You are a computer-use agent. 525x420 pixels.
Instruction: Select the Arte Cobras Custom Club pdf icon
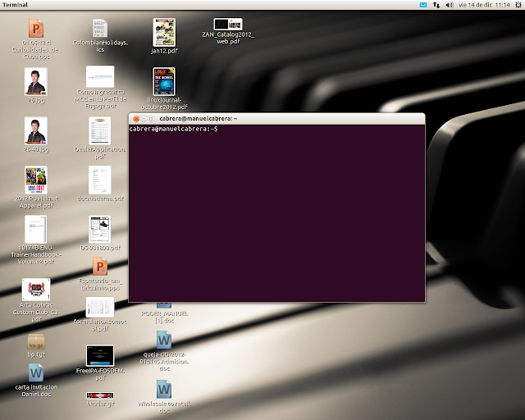tap(36, 290)
